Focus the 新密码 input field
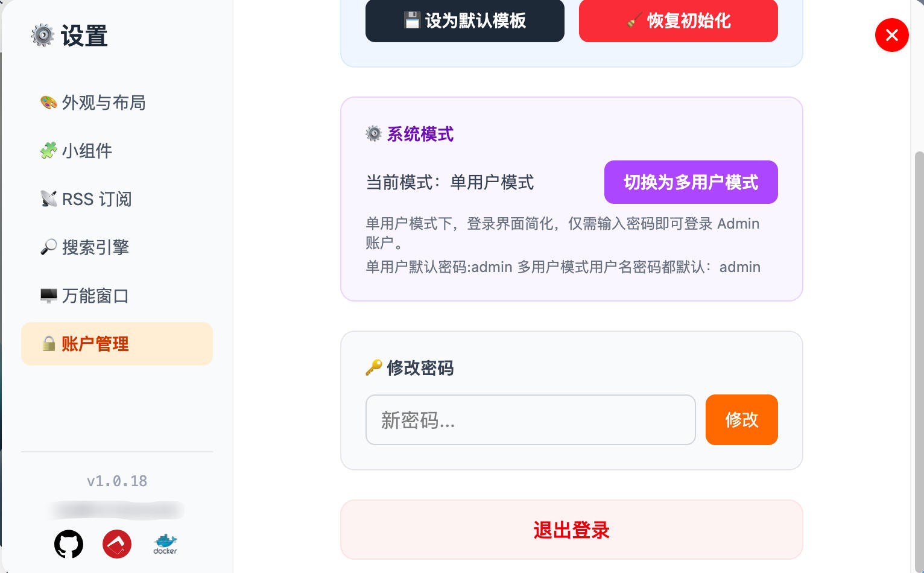The image size is (924, 573). point(530,420)
